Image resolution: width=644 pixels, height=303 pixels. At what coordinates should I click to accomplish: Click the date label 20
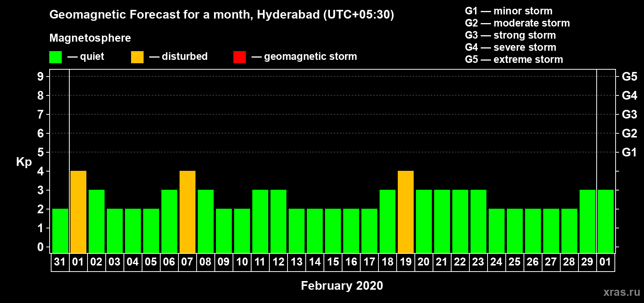pyautogui.click(x=424, y=262)
